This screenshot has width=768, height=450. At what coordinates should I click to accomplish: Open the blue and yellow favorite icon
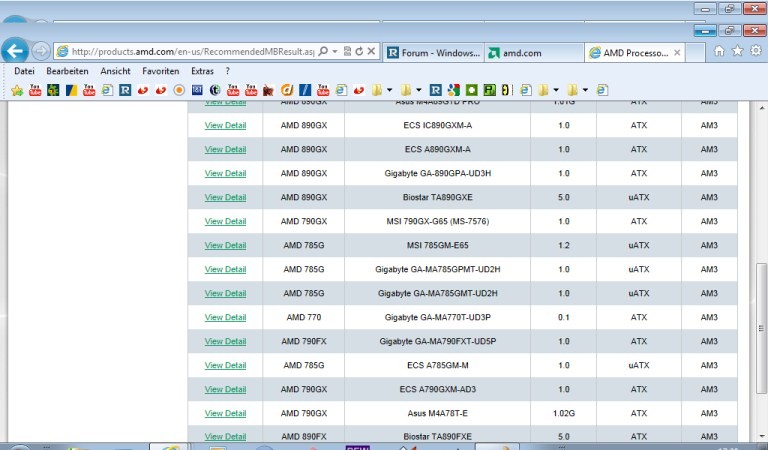coord(72,90)
